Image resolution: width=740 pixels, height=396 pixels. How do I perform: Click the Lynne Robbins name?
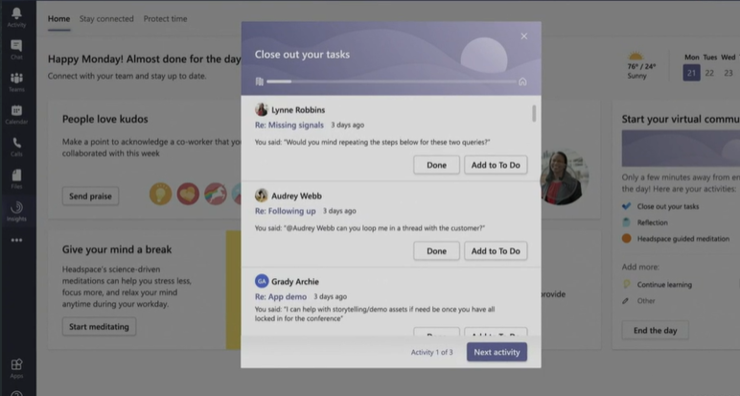coord(298,110)
